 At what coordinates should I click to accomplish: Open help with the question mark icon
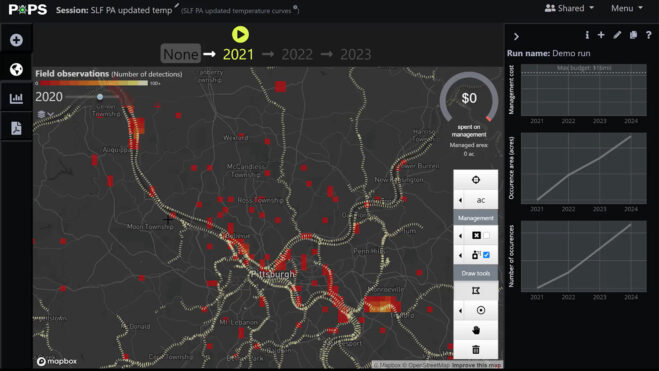(x=648, y=35)
